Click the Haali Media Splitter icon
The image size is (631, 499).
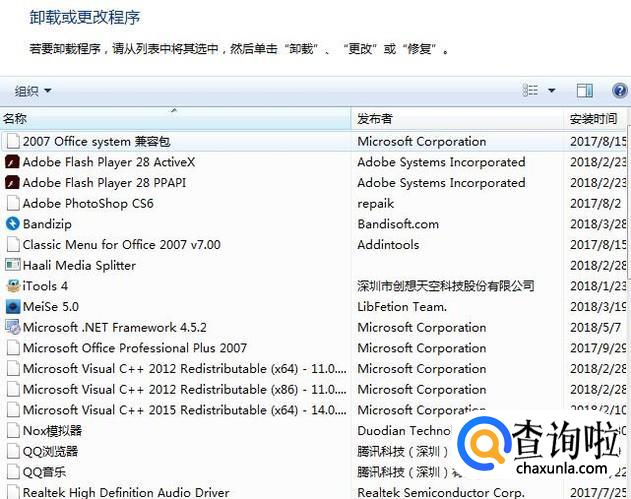coord(12,265)
